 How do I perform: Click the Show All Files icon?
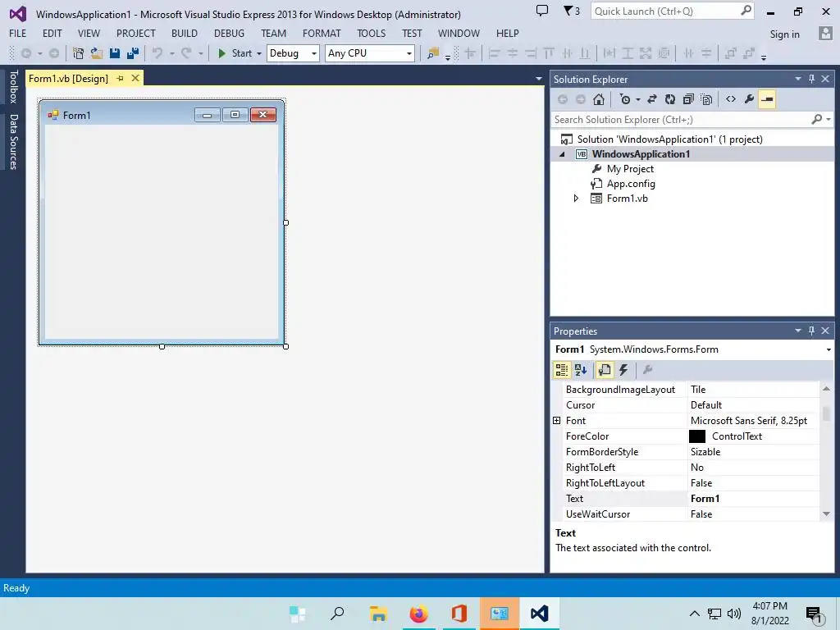706,99
